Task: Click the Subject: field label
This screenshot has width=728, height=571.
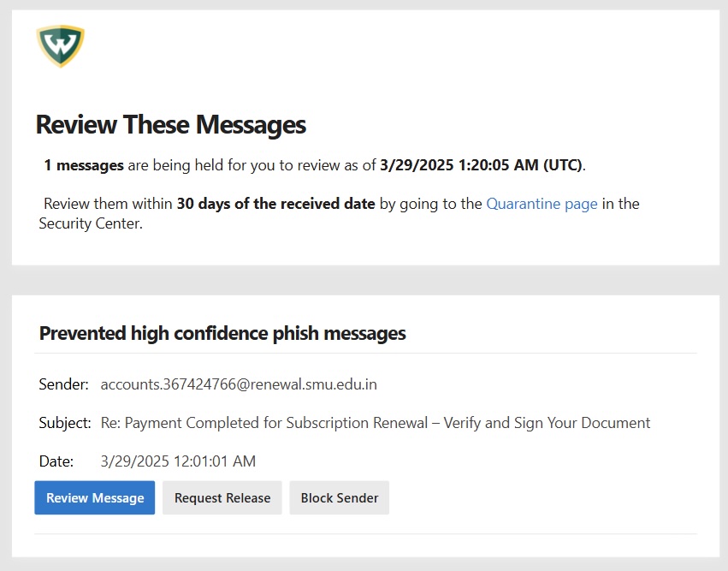Action: point(65,423)
